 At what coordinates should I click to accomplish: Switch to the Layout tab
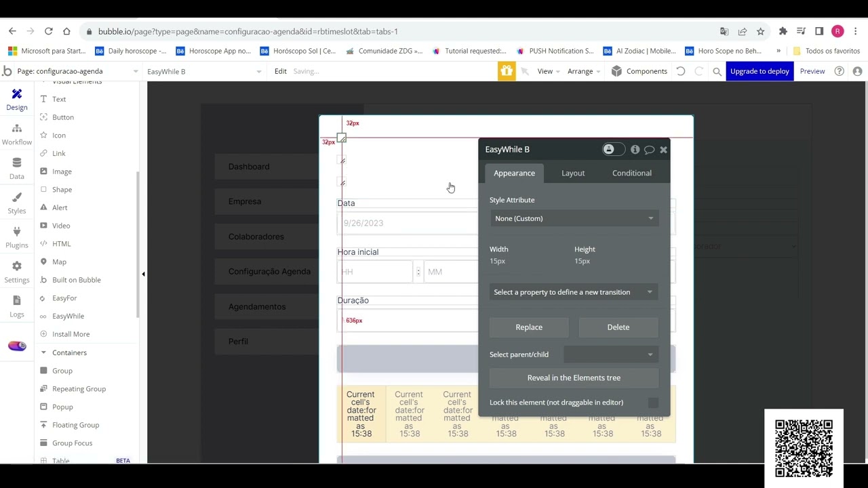[573, 173]
